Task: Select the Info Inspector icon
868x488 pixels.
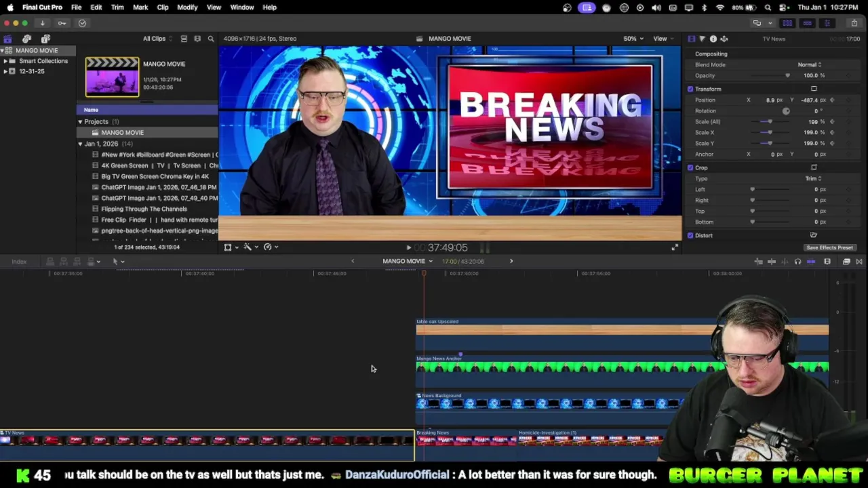Action: (713, 39)
